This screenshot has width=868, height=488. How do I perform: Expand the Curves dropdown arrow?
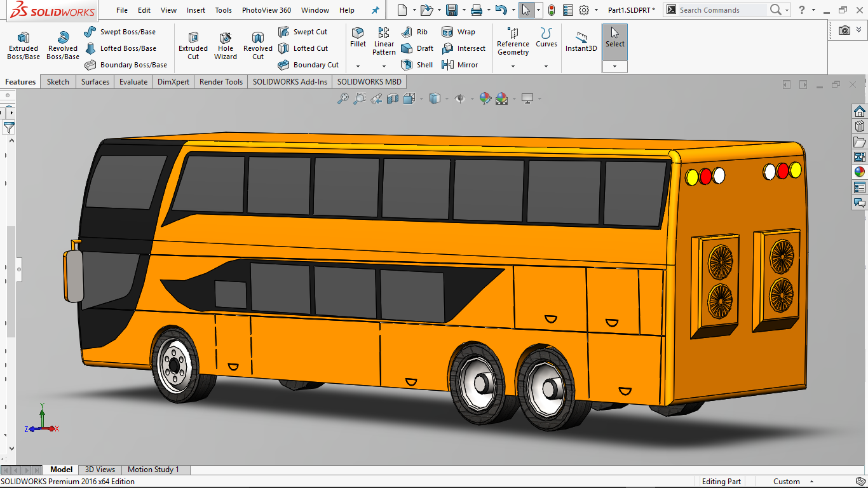pos(546,66)
